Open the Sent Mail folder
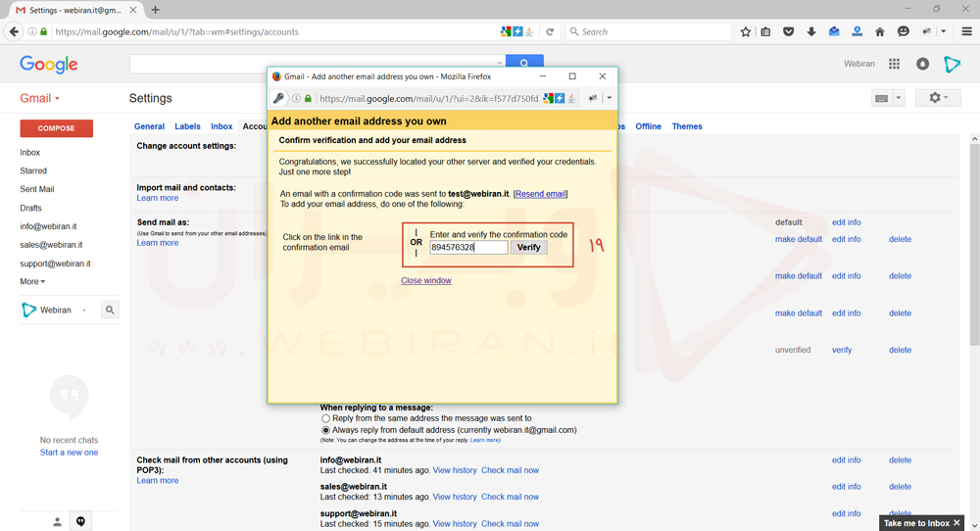The height and width of the screenshot is (531, 980). pyautogui.click(x=37, y=189)
